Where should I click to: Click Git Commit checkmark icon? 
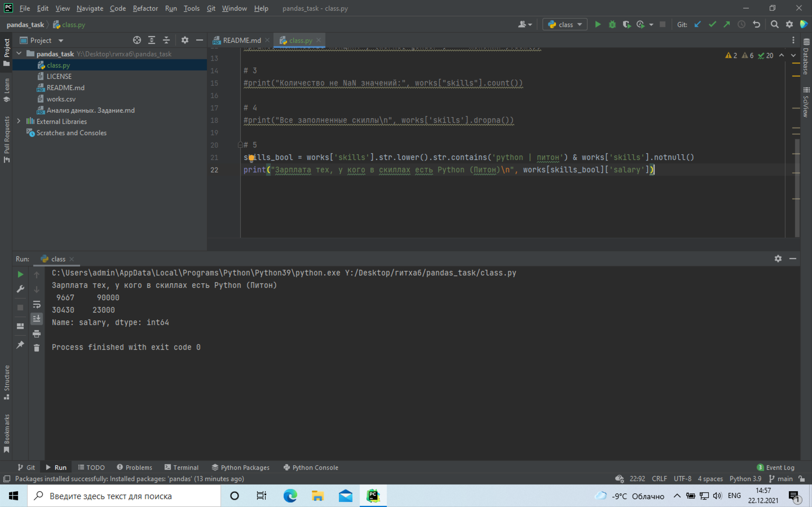coord(712,24)
